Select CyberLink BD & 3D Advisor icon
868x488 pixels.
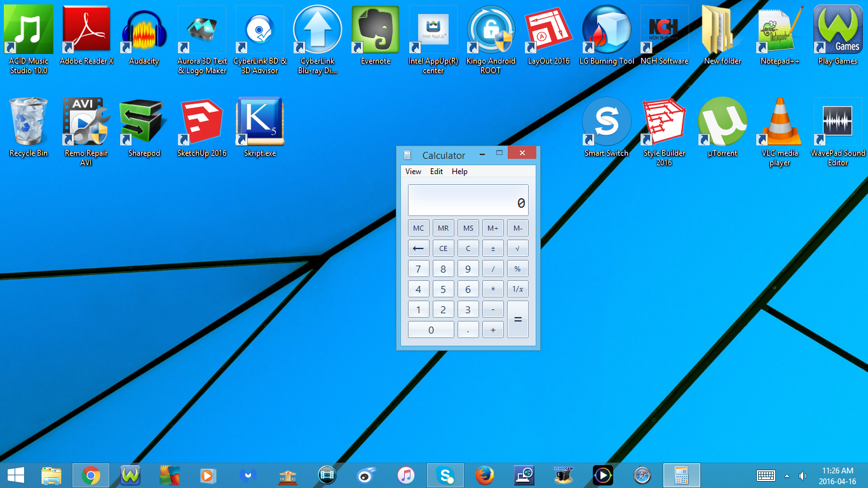pos(260,30)
